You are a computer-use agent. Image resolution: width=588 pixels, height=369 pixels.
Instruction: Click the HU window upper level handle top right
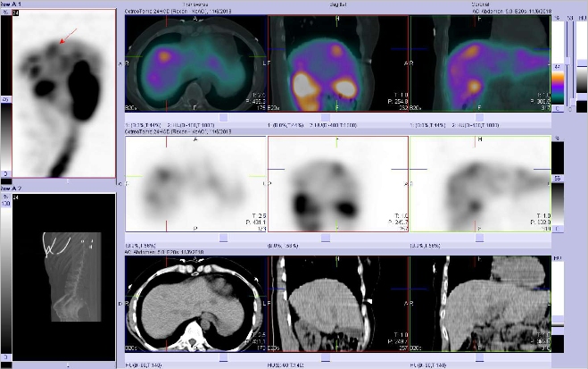click(x=582, y=63)
